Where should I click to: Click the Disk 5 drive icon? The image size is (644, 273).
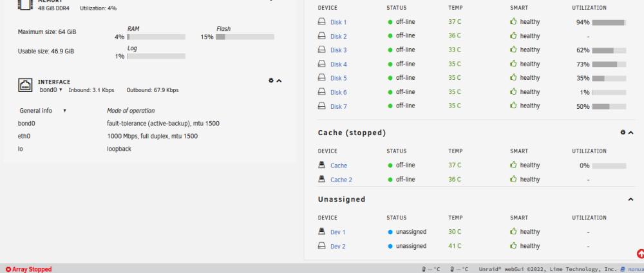pyautogui.click(x=322, y=78)
